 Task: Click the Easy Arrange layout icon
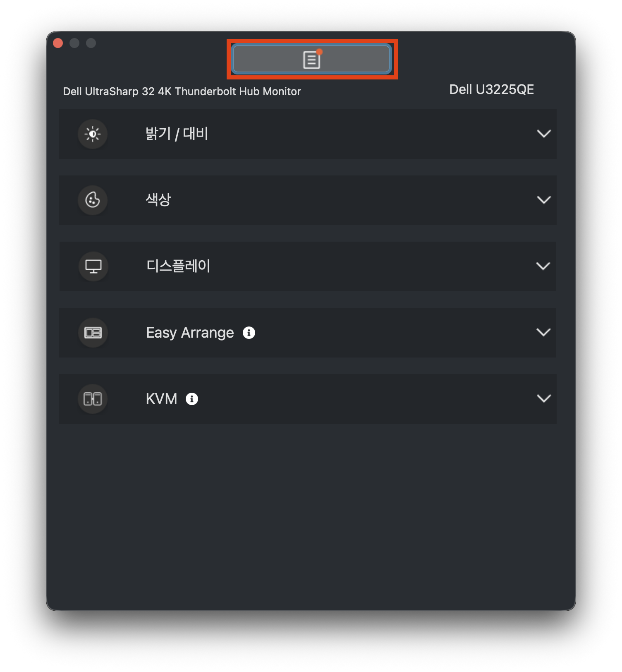point(93,333)
